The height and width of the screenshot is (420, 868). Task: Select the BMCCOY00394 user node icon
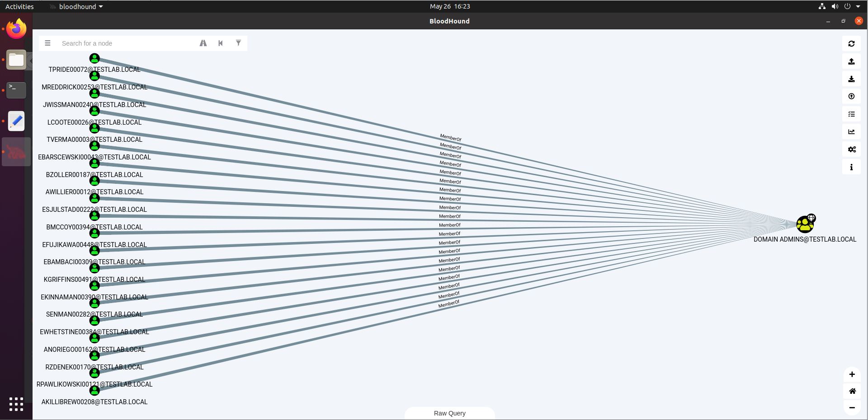(94, 216)
